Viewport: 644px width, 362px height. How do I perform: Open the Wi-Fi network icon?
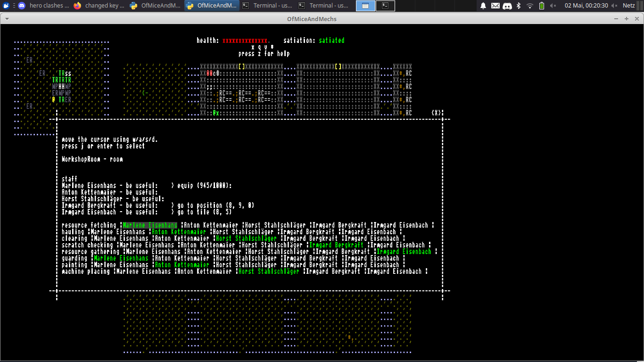point(530,6)
